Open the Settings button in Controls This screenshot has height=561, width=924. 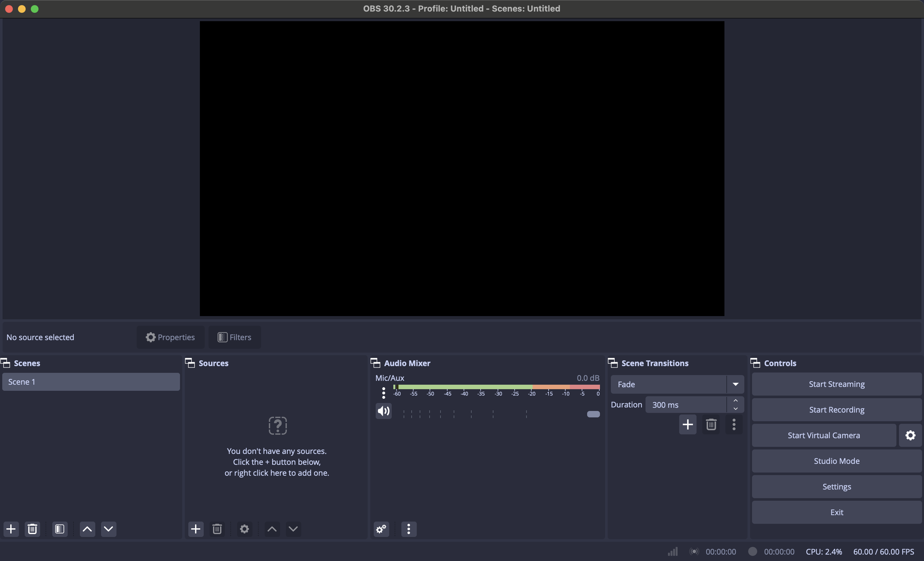tap(836, 486)
